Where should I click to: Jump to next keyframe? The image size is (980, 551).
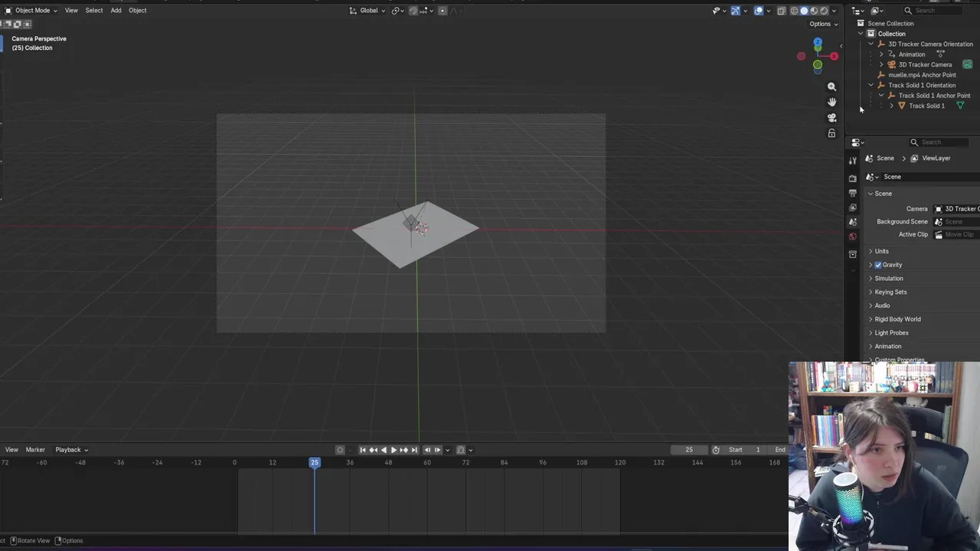[404, 450]
